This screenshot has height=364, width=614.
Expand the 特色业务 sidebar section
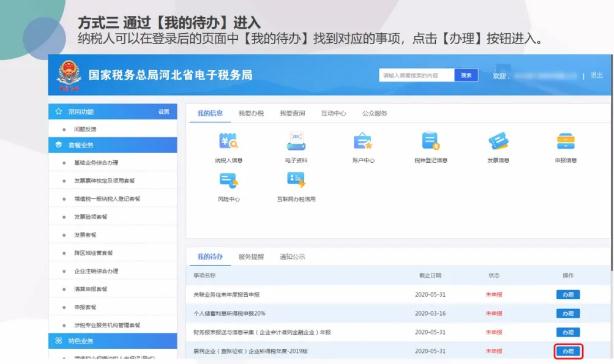coord(113,341)
